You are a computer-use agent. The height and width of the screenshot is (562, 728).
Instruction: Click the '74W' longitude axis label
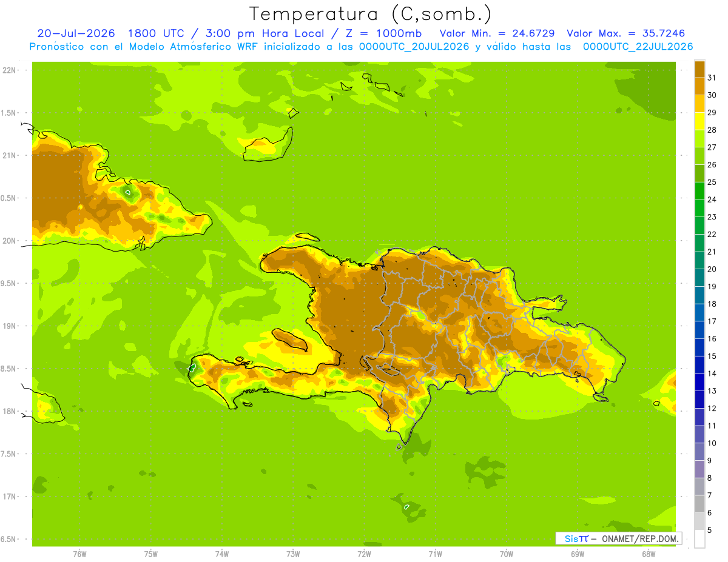tap(222, 554)
